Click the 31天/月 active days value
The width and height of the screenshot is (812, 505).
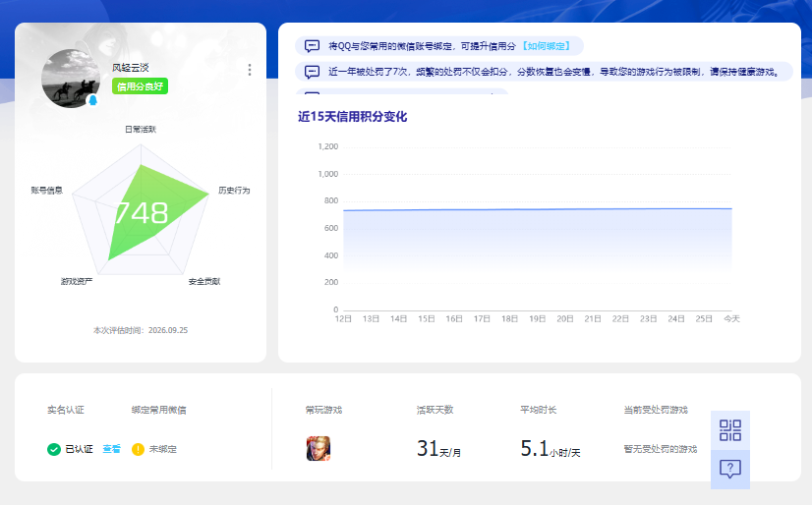pyautogui.click(x=438, y=449)
